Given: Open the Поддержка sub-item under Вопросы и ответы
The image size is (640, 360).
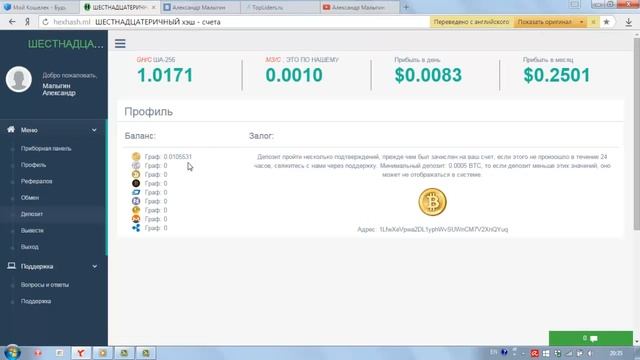Looking at the screenshot, I should click(36, 301).
